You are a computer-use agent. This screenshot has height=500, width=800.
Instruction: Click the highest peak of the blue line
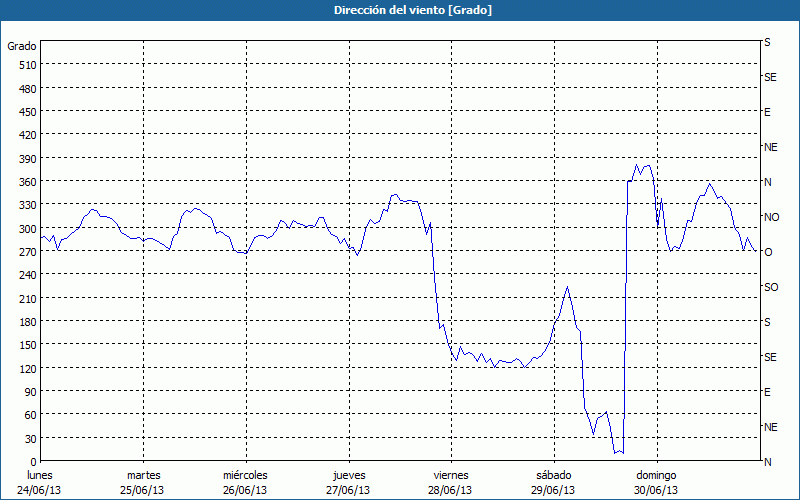coord(636,165)
